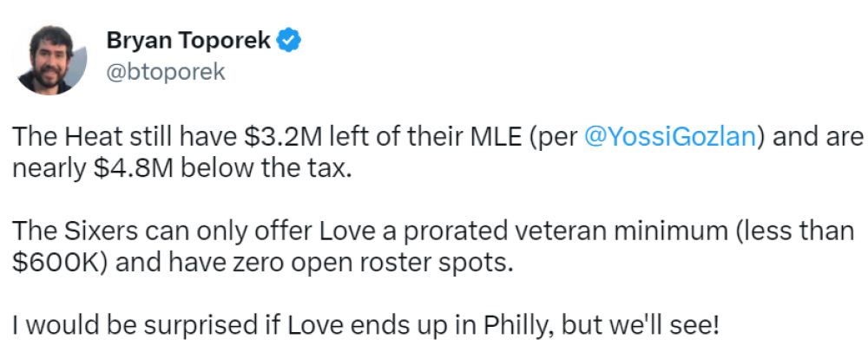Open the Bryan Toporek display name link
This screenshot has width=868, height=352.
[x=188, y=41]
